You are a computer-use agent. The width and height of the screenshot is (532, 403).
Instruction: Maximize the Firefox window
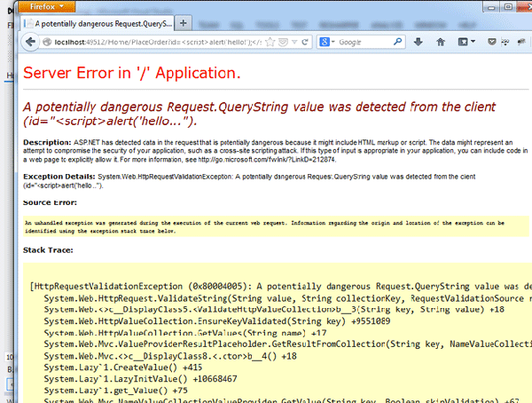click(508, 7)
